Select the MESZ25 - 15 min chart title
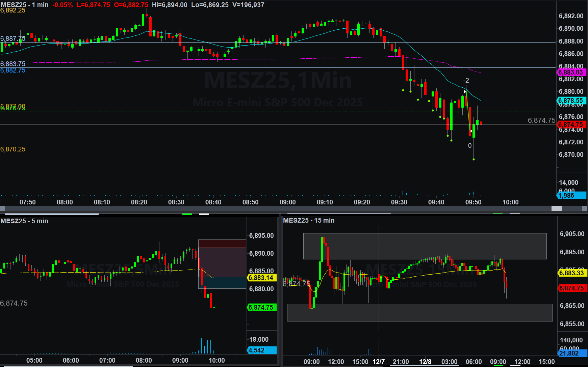 click(x=309, y=220)
